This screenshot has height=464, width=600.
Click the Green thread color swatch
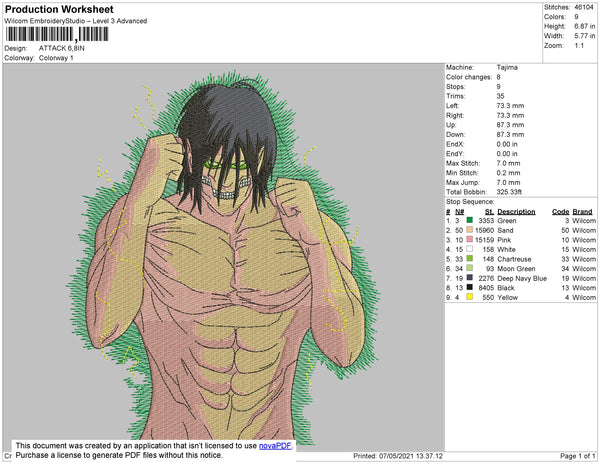click(x=470, y=220)
